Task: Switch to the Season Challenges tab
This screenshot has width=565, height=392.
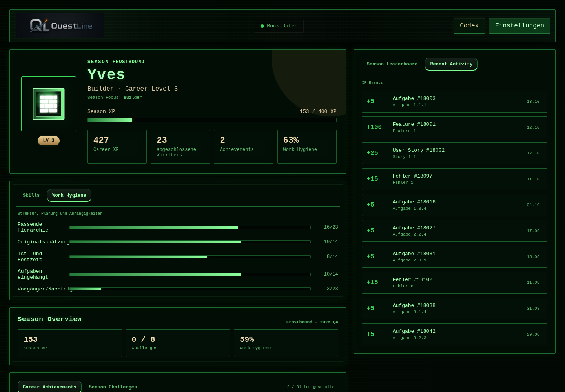Action: point(113,387)
